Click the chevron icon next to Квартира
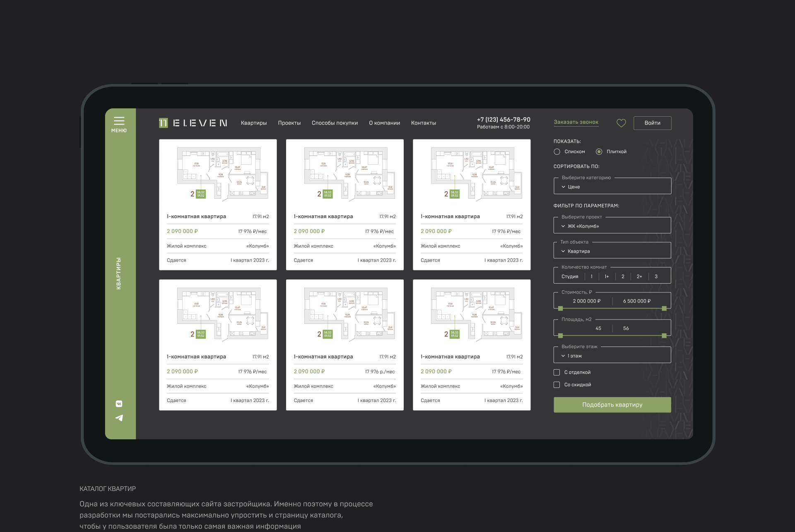This screenshot has height=532, width=795. (x=563, y=251)
